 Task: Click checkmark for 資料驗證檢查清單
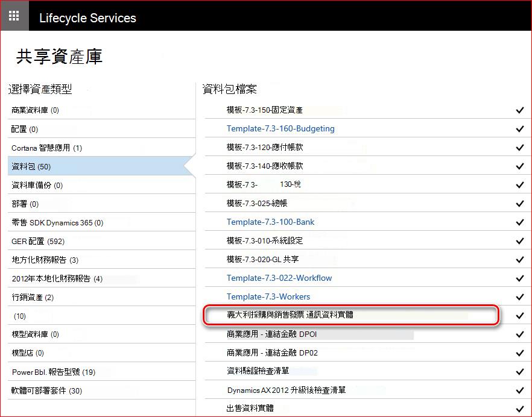click(x=519, y=372)
